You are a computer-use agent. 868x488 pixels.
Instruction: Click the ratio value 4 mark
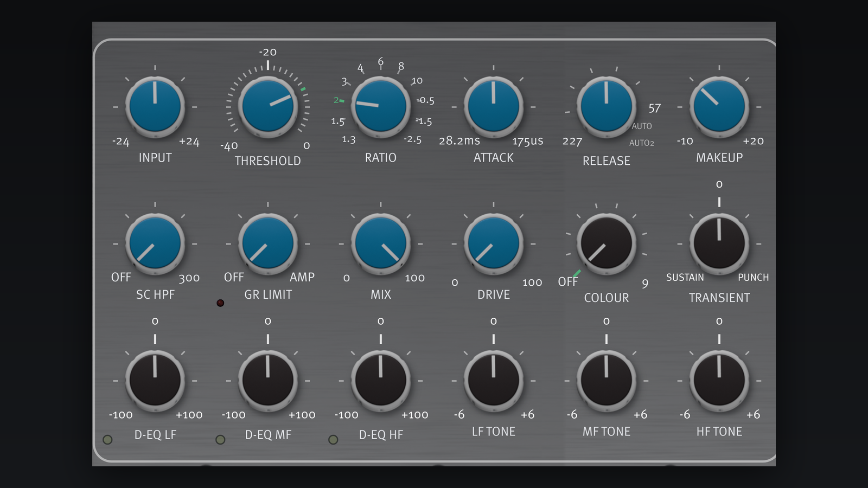coord(360,68)
